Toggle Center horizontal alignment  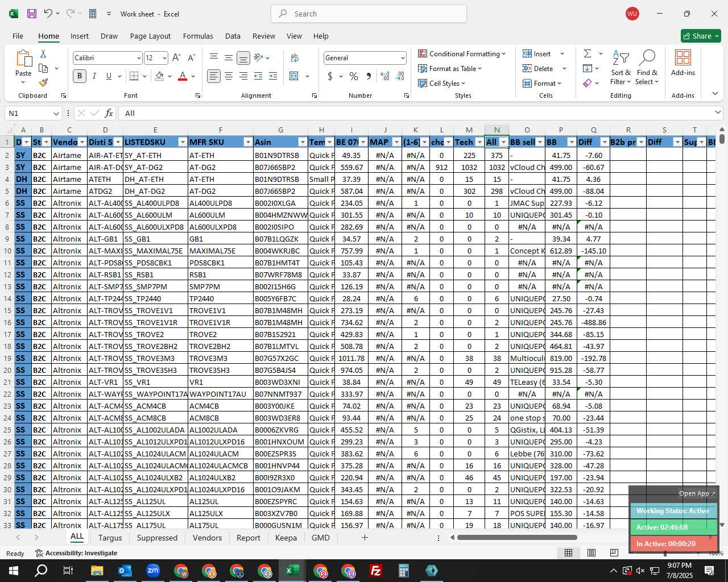[229, 76]
